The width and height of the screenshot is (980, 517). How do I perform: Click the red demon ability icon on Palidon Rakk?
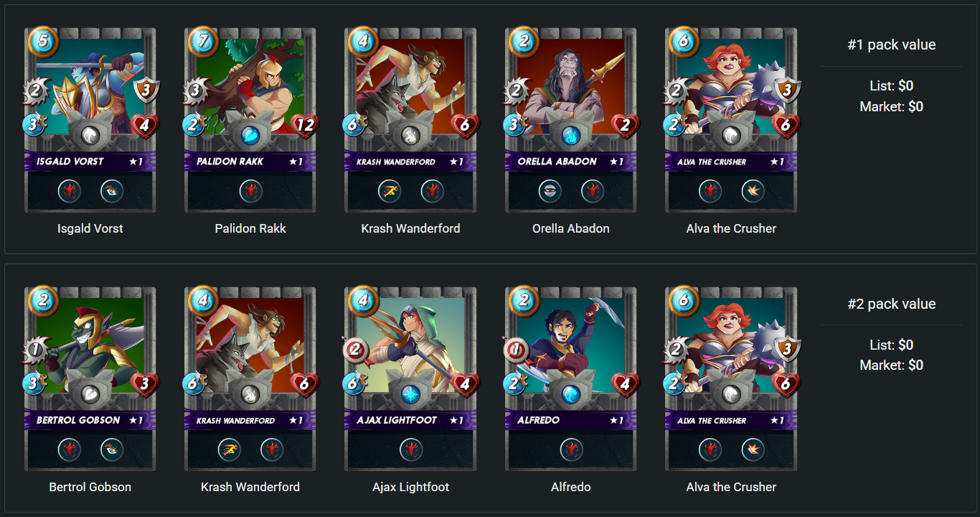250,191
